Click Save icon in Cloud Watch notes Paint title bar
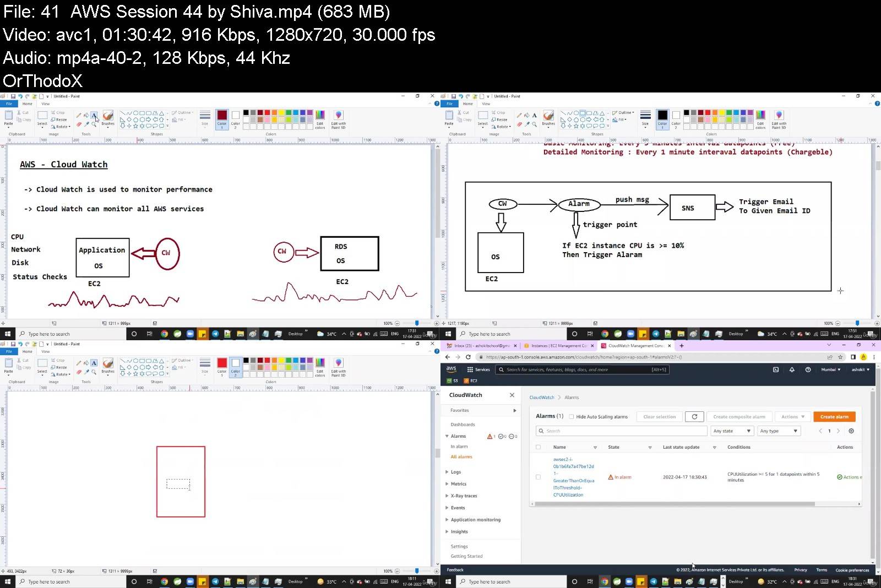Screen dimensions: 881x588 click(13, 96)
